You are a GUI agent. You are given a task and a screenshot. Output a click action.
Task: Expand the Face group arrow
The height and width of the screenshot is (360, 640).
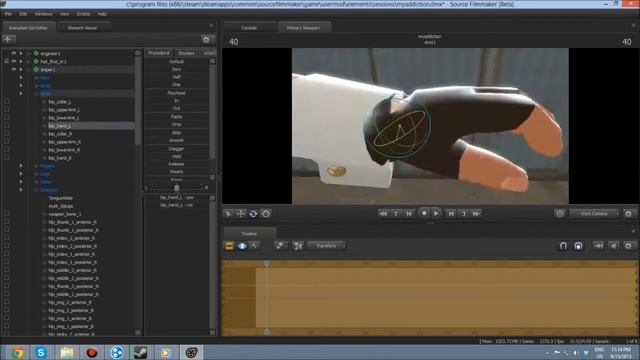pyautogui.click(x=21, y=78)
